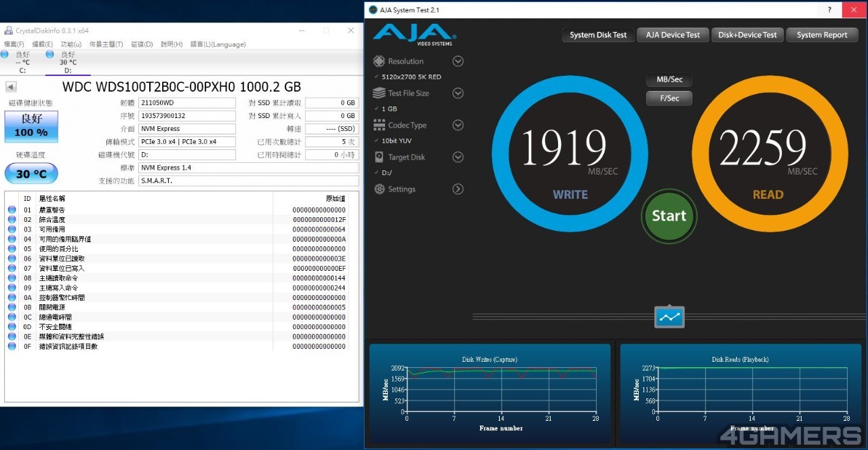Click the firmware field 211050WD
Viewport: 868px width, 450px height.
187,103
